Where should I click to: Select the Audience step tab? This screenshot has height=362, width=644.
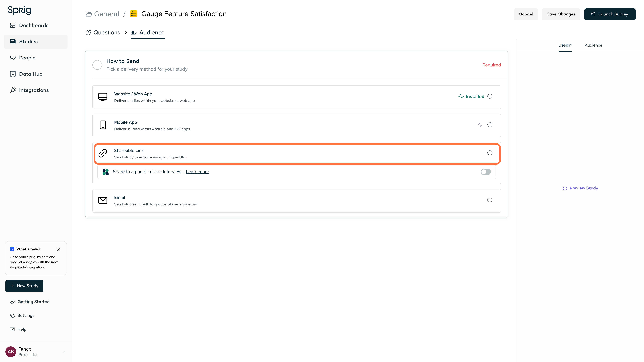[x=148, y=33]
